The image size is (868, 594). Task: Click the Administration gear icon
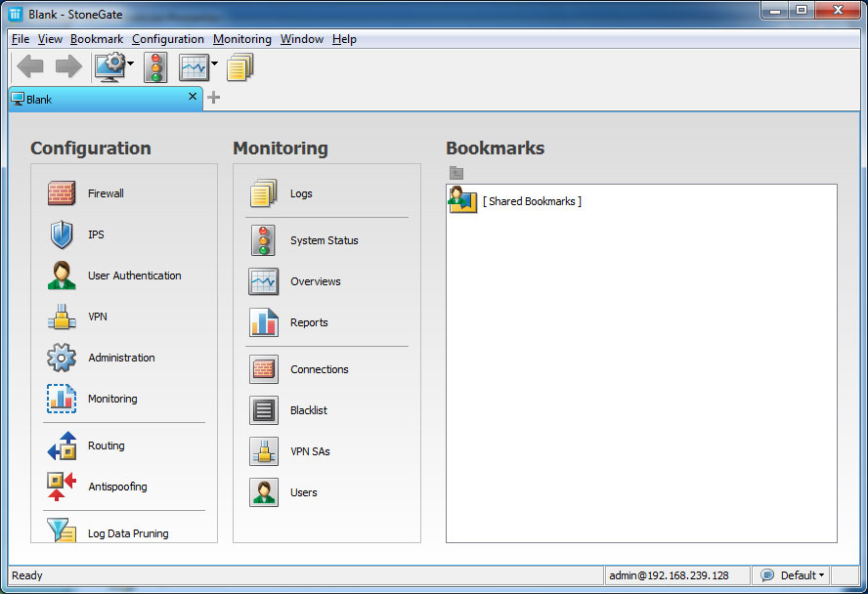(62, 358)
